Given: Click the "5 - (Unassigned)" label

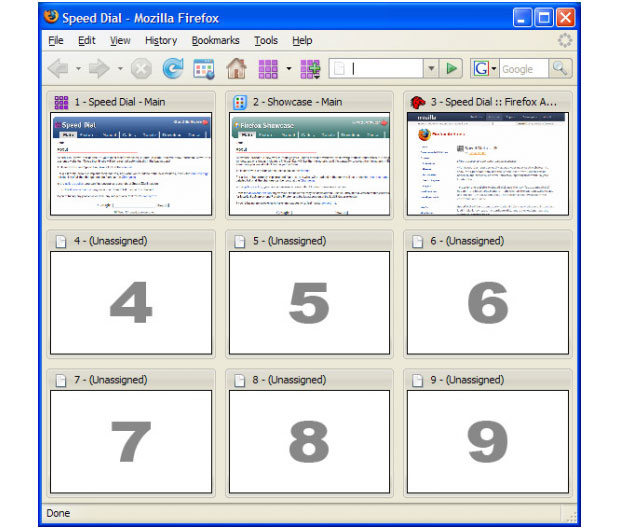Looking at the screenshot, I should (289, 241).
